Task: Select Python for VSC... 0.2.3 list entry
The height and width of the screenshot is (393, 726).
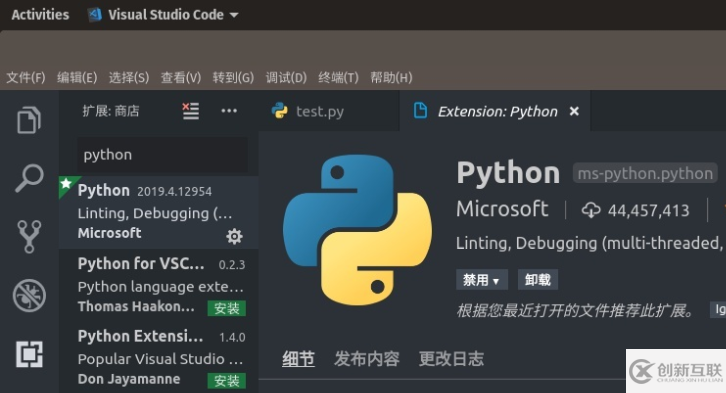Action: click(x=159, y=285)
